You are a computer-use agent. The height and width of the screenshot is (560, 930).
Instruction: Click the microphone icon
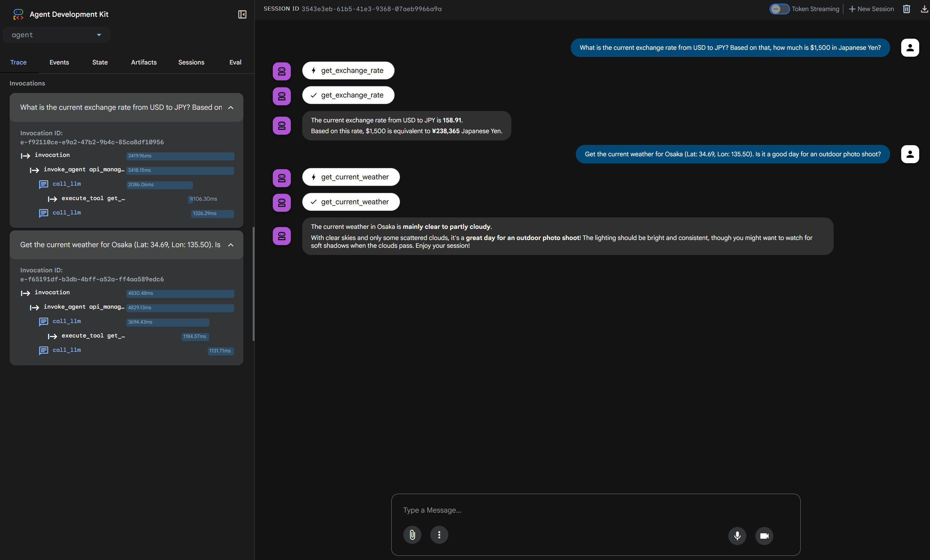[x=737, y=535]
